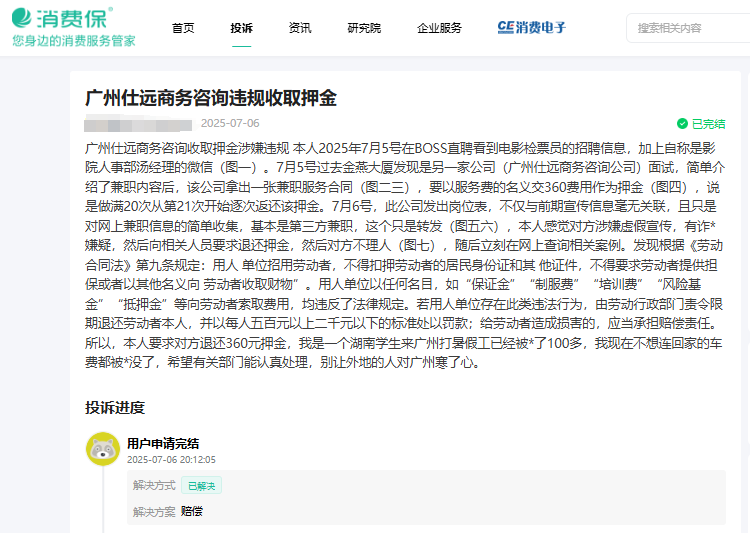Click the 赔偿 solution value
Viewport: 750px width, 533px height.
[x=192, y=511]
